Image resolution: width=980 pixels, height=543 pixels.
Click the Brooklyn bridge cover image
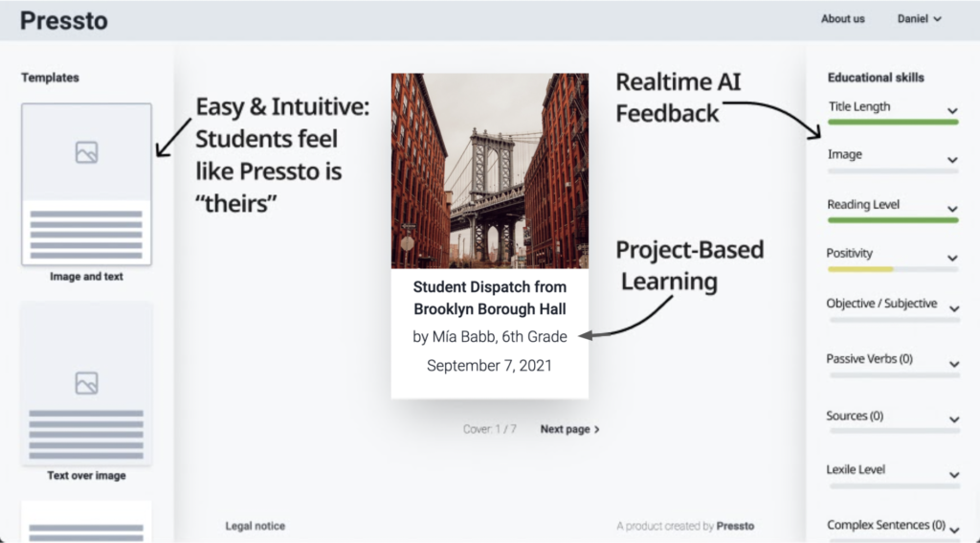[x=489, y=170]
